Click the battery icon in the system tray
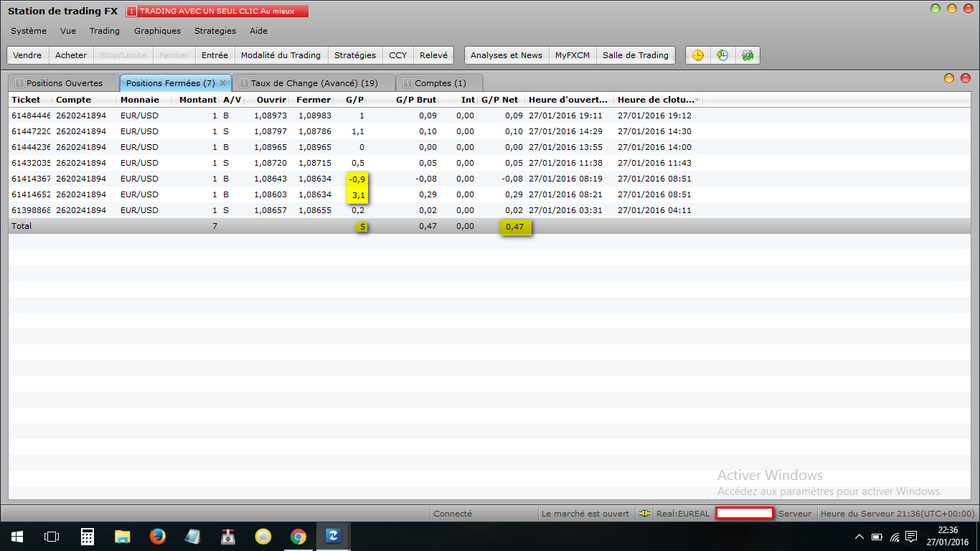The image size is (980, 551). (x=877, y=536)
